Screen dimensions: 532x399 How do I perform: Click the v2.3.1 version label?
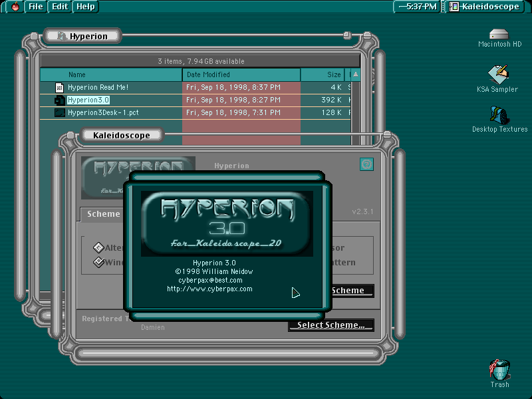pos(362,211)
